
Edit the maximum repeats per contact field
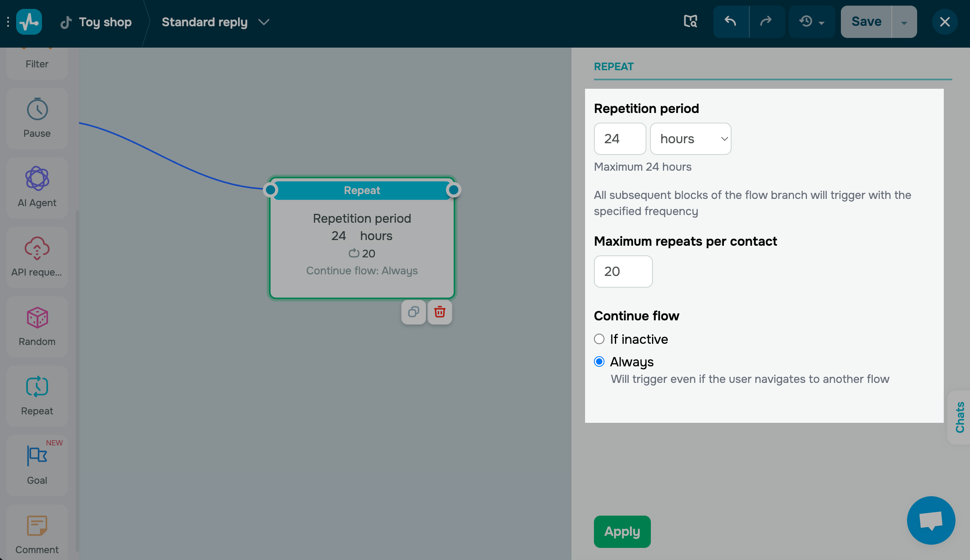point(623,272)
